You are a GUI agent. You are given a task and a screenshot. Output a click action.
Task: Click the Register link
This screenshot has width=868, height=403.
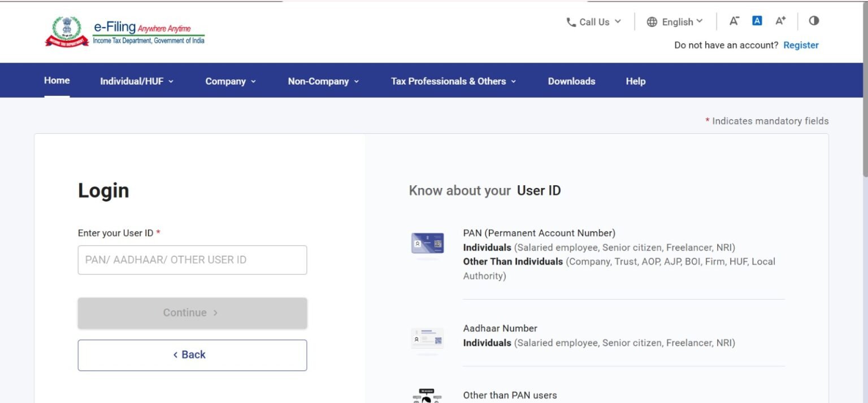click(x=801, y=45)
